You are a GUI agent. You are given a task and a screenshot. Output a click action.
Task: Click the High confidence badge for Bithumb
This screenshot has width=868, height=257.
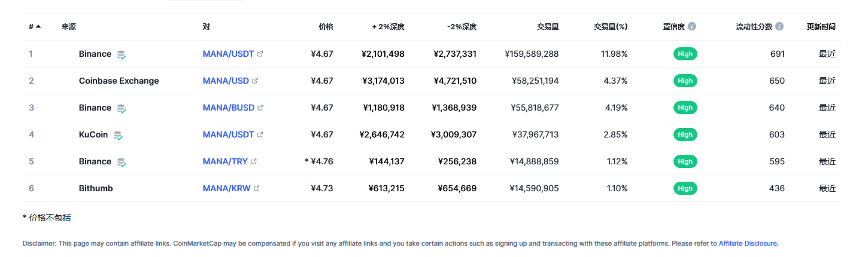pos(685,188)
